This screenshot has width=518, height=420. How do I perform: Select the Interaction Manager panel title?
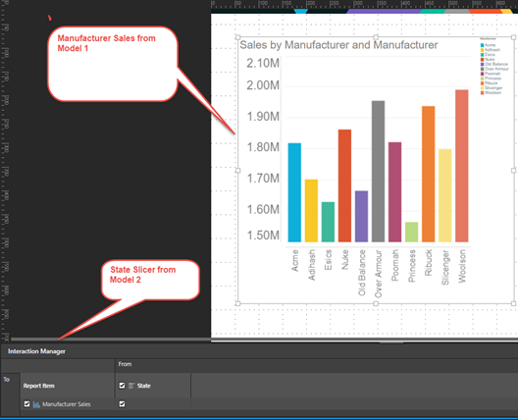[x=36, y=351]
